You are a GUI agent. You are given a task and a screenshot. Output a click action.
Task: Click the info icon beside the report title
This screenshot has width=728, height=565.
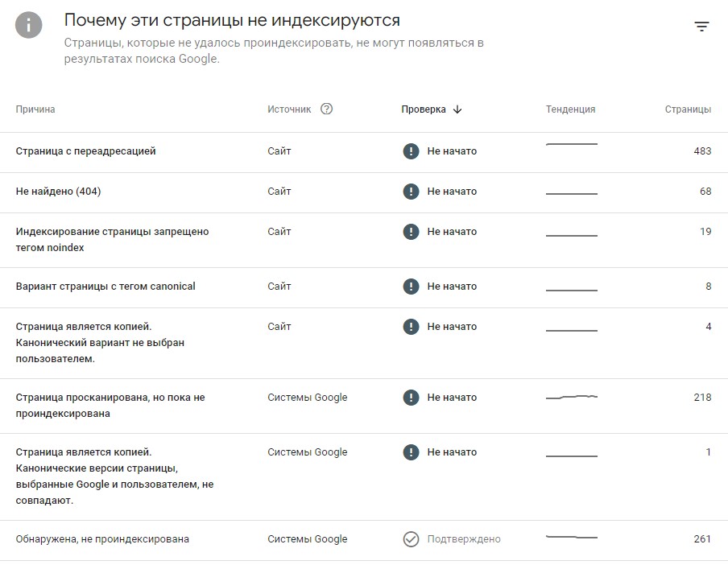coord(30,25)
